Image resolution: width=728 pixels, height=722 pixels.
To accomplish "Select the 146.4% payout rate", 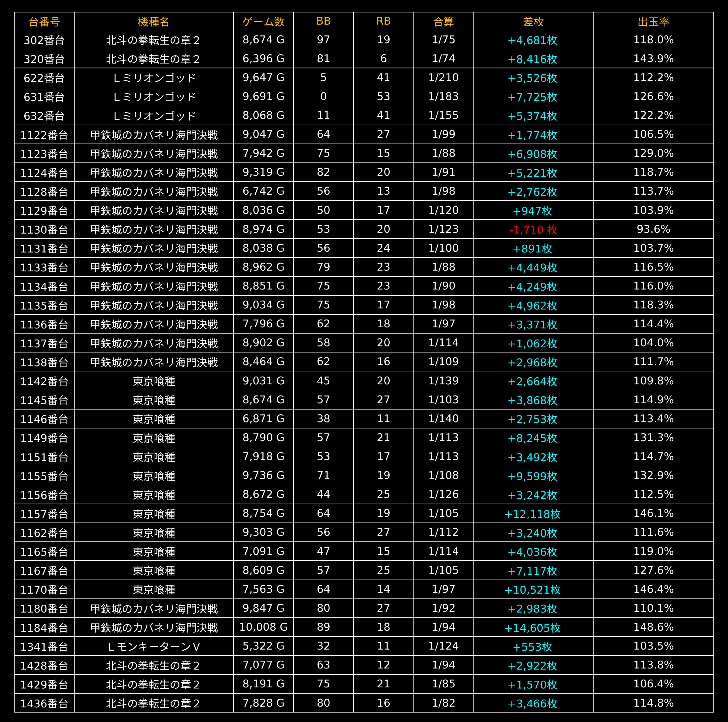I will [x=653, y=589].
